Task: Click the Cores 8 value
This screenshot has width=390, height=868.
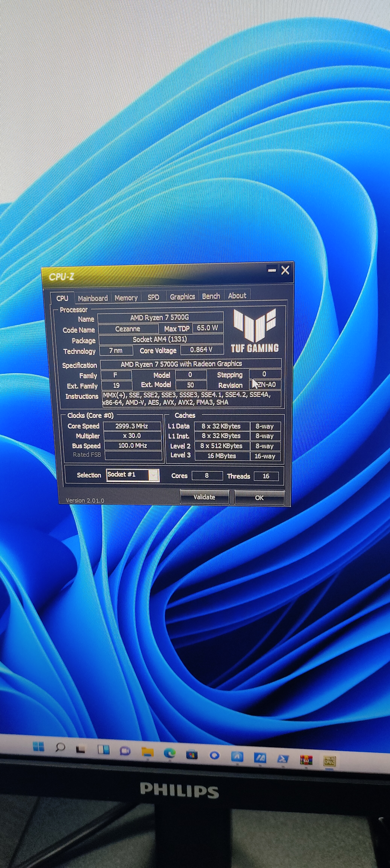Action: pyautogui.click(x=207, y=476)
